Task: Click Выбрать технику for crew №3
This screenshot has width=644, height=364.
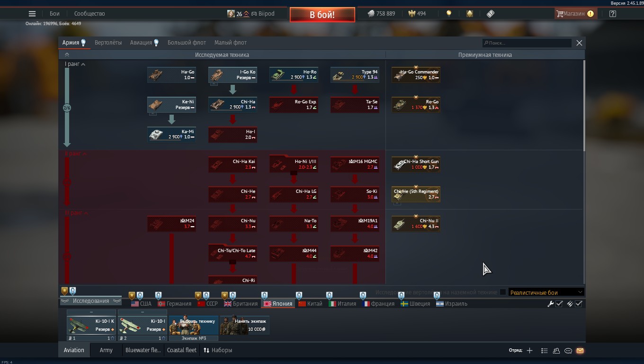Action: point(194,325)
